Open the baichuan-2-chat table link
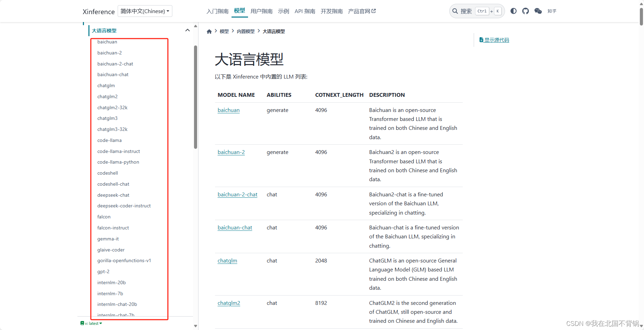Image resolution: width=644 pixels, height=330 pixels. pyautogui.click(x=237, y=195)
